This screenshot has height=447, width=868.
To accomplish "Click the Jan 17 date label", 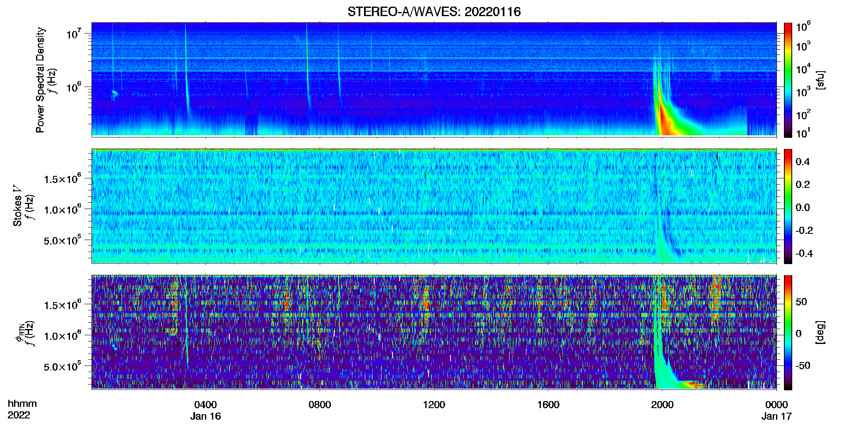I will (x=776, y=416).
